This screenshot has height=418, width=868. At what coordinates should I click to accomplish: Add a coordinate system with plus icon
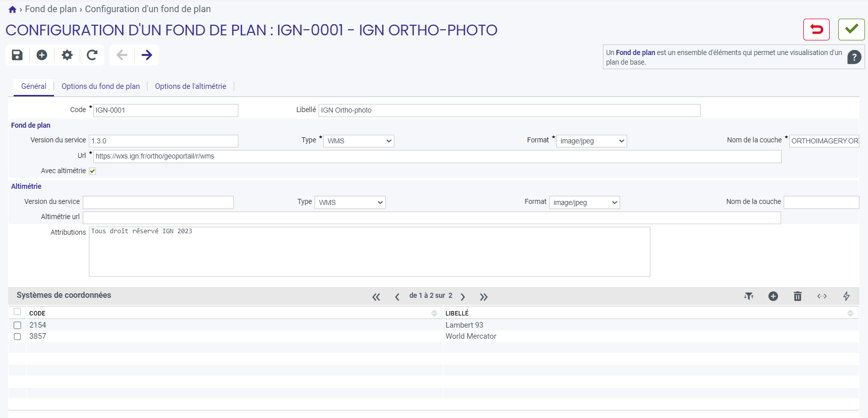(x=773, y=296)
